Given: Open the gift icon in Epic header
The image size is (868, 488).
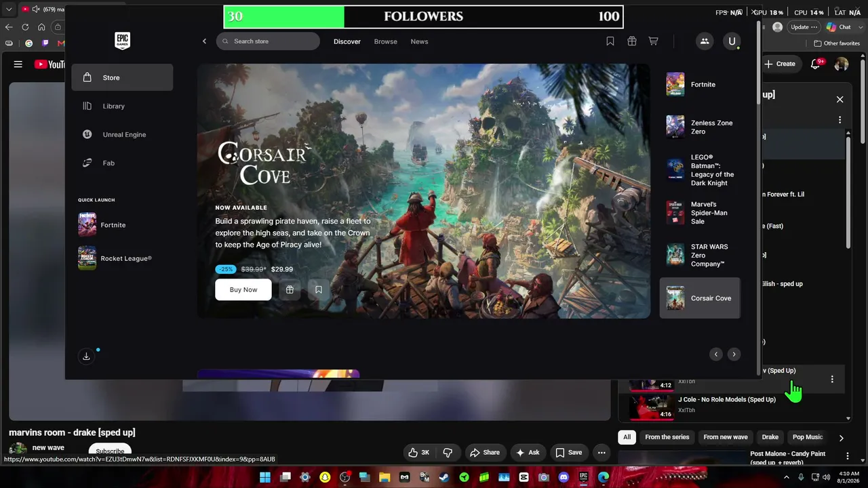Looking at the screenshot, I should pyautogui.click(x=632, y=41).
